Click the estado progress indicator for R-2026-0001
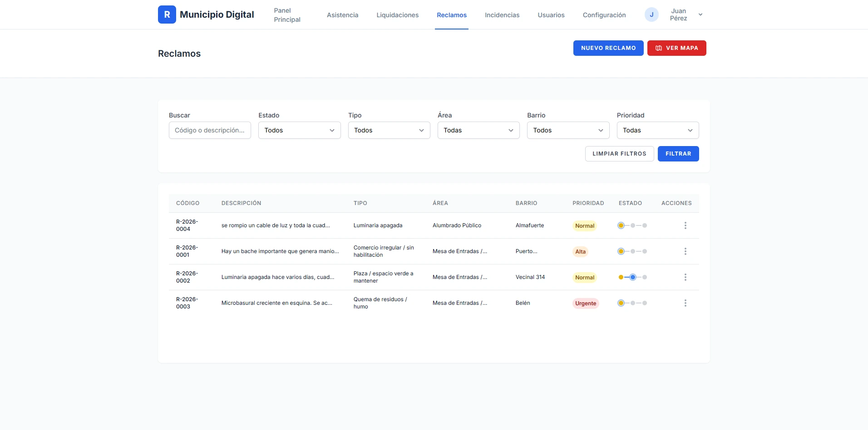868x430 pixels. pyautogui.click(x=632, y=251)
